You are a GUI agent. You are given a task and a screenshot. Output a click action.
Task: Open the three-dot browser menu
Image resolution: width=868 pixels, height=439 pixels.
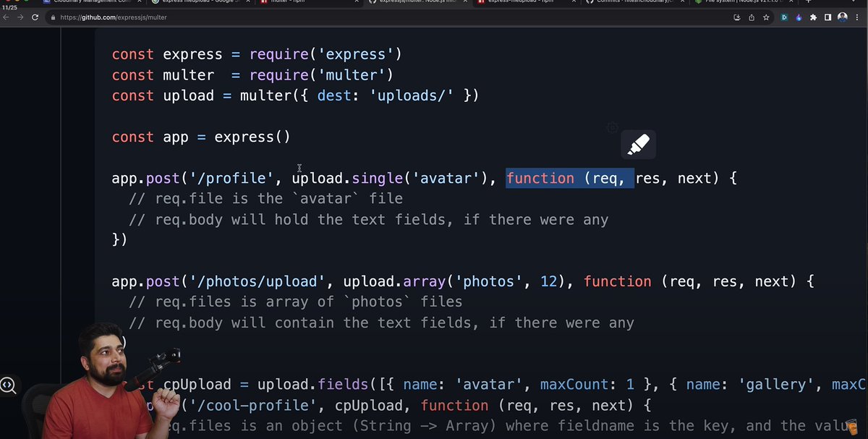pos(858,17)
